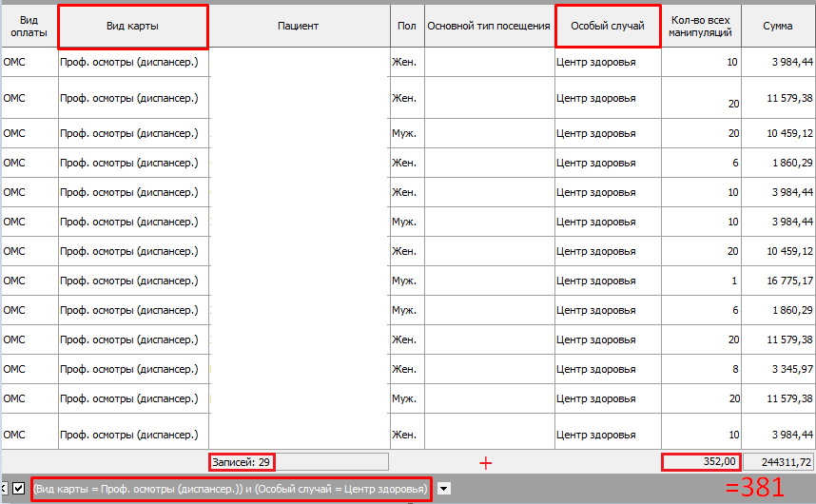Click manipulations count 8 cell
816x504 pixels.
point(701,369)
